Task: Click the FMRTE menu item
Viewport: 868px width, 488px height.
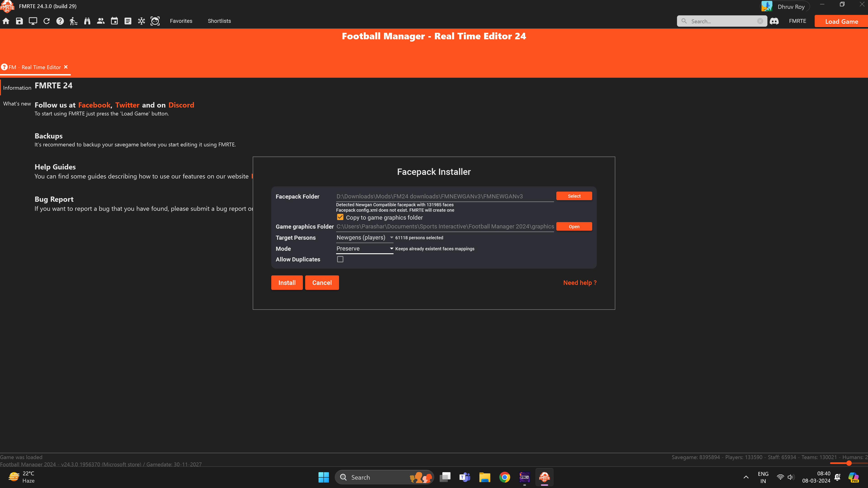Action: (797, 21)
